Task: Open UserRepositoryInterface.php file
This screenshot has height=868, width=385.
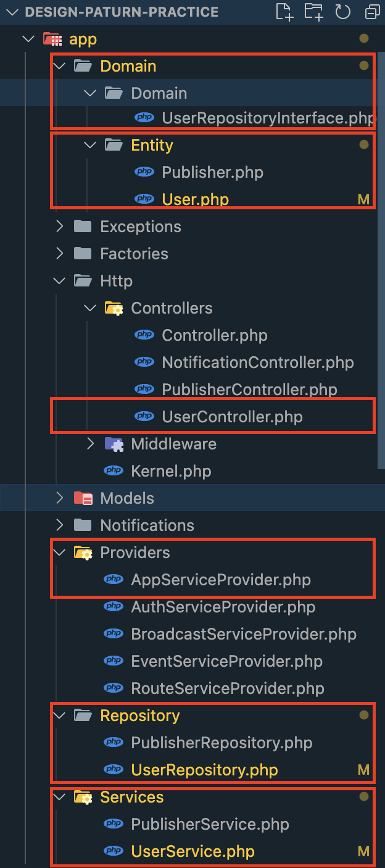Action: tap(269, 118)
